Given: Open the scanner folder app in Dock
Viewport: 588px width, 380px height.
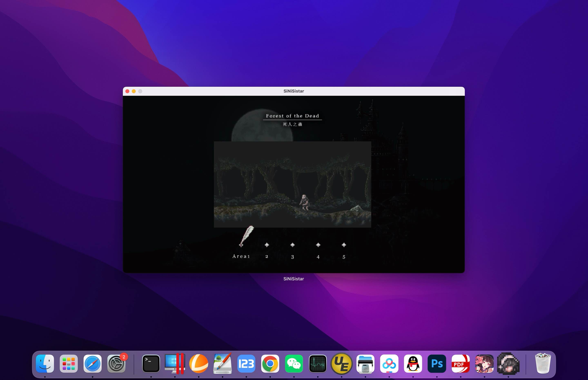Looking at the screenshot, I should click(365, 363).
